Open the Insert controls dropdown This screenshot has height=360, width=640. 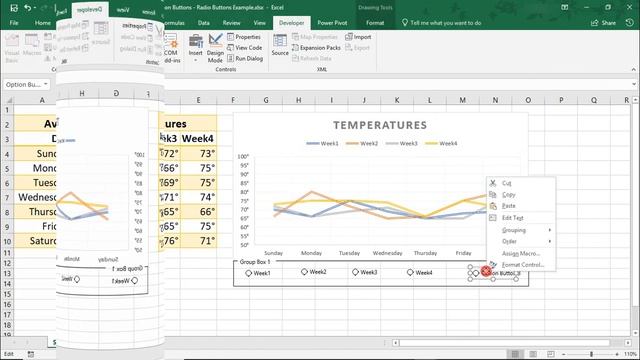(196, 48)
